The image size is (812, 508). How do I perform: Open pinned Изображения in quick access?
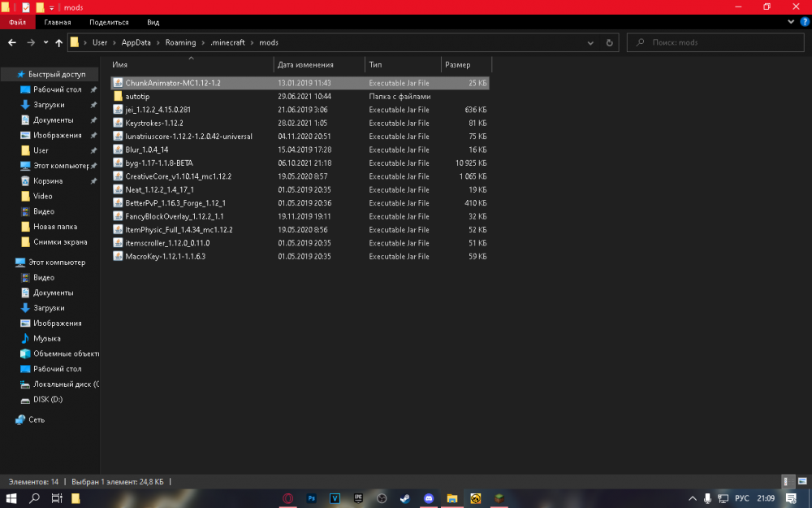[57, 135]
